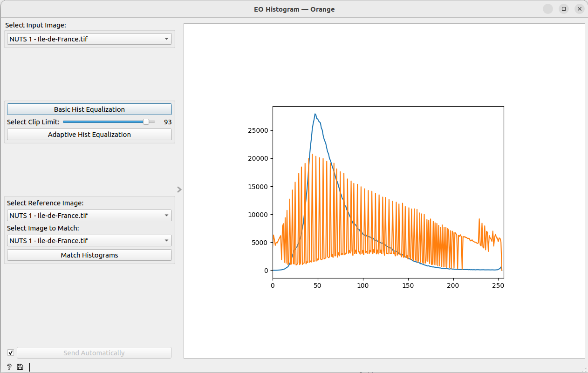Click the title bar text EO Histogram
Image resolution: width=588 pixels, height=373 pixels.
coord(294,9)
